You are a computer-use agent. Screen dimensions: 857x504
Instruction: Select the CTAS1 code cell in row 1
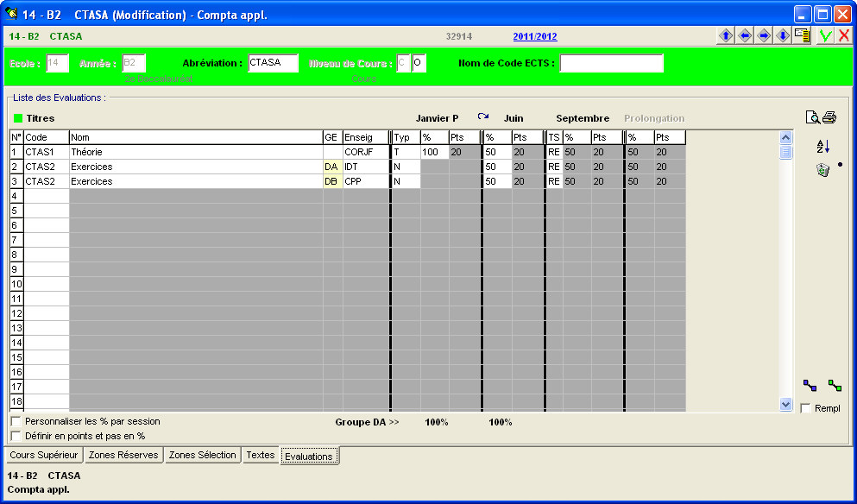point(47,152)
